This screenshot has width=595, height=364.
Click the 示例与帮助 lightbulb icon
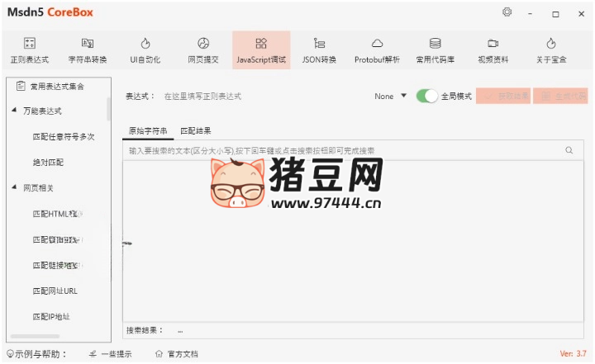[x=10, y=354]
